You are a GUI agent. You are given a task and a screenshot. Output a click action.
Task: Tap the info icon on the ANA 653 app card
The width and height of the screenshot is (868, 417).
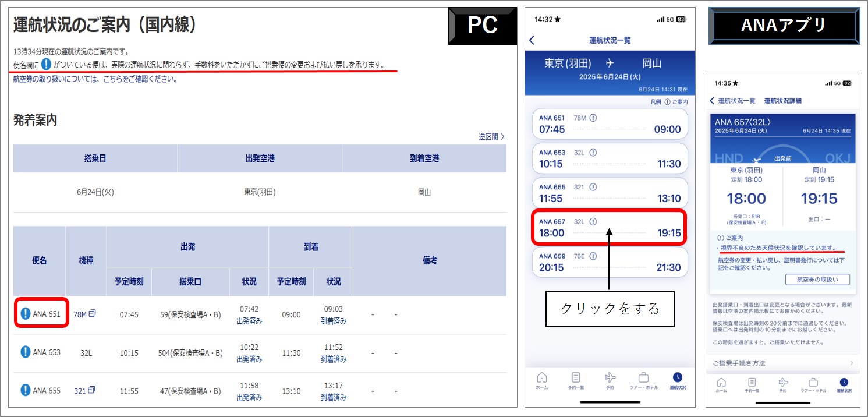click(593, 153)
